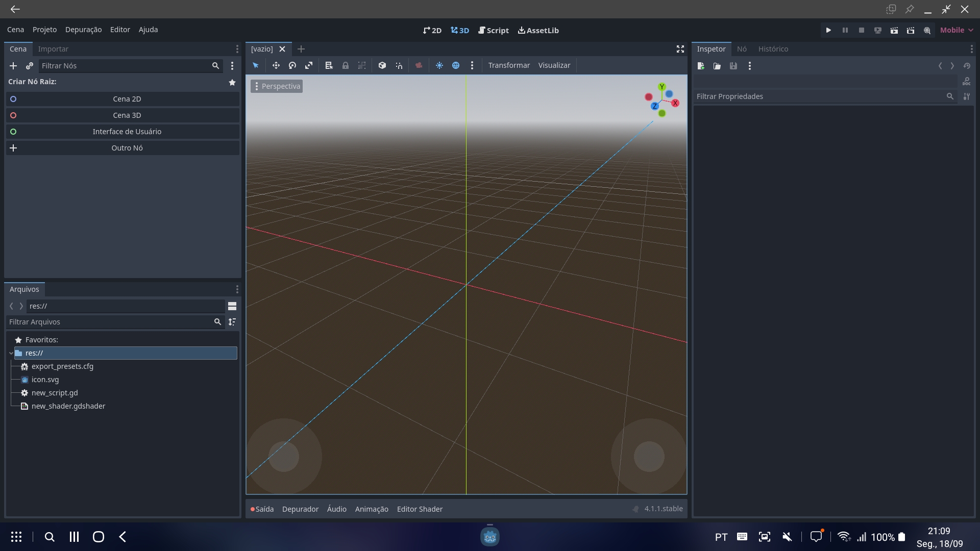Enable snapping with the magnet icon
Viewport: 980px width, 551px height.
(399, 65)
